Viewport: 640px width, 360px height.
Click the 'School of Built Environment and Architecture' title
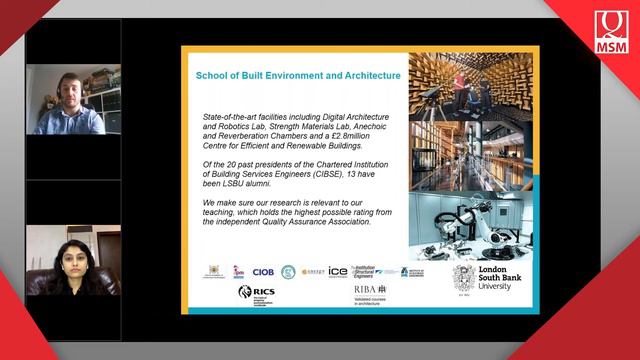(298, 76)
